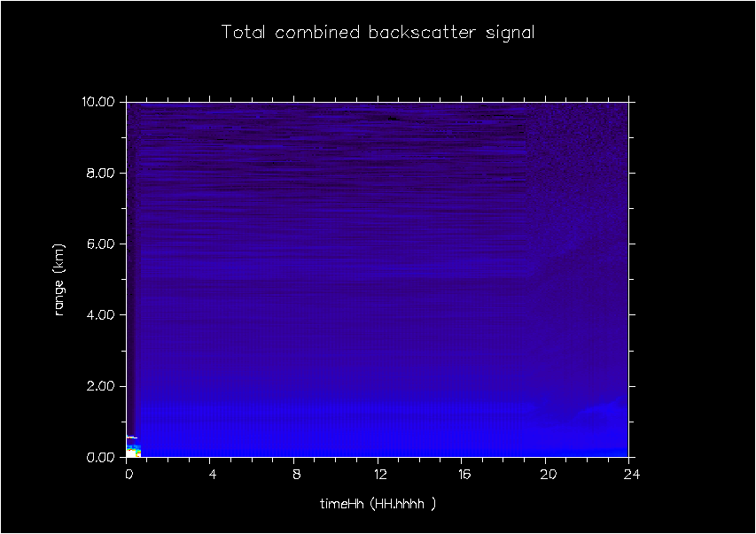Click the y-axis value 0.00
The image size is (756, 534).
point(100,457)
